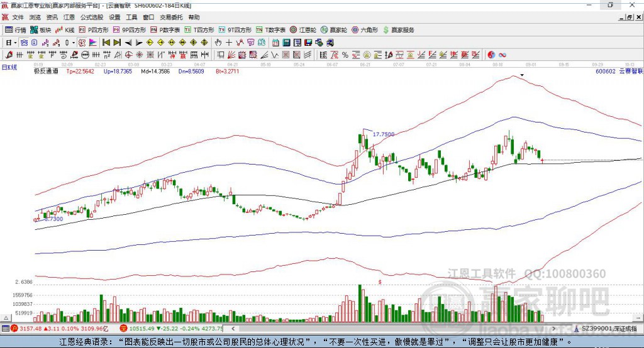Click the colored triangle gradient icon
This screenshot has height=348, width=644.
tap(93, 42)
